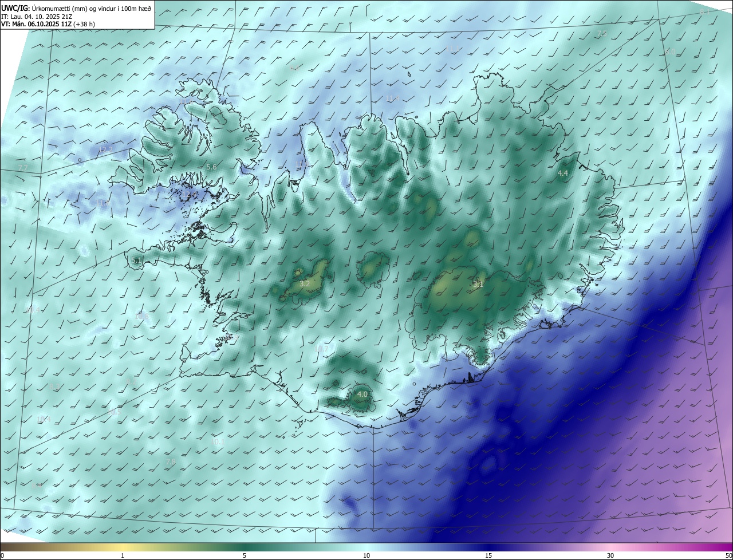Click the 10.8 value southwest of Snæfellsnes
The width and height of the screenshot is (733, 560).
tap(142, 316)
